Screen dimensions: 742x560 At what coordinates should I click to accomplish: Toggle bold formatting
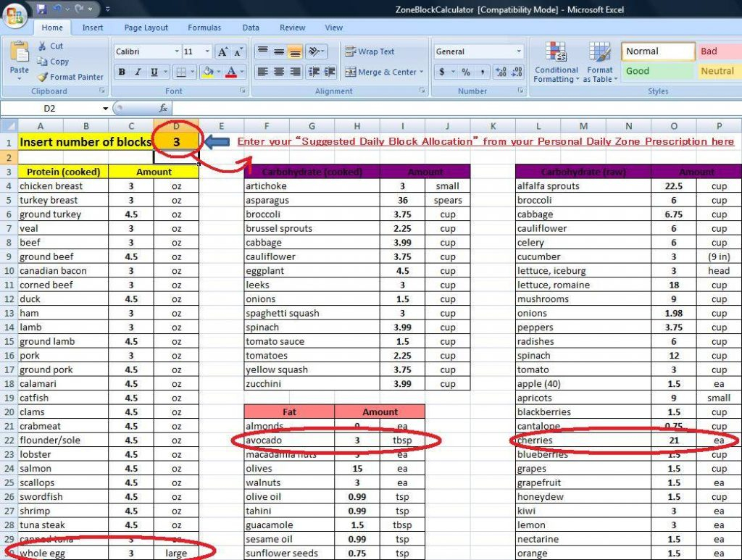pyautogui.click(x=121, y=72)
